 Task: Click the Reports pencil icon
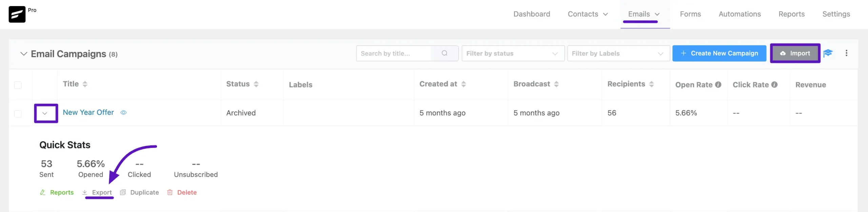pos(43,192)
